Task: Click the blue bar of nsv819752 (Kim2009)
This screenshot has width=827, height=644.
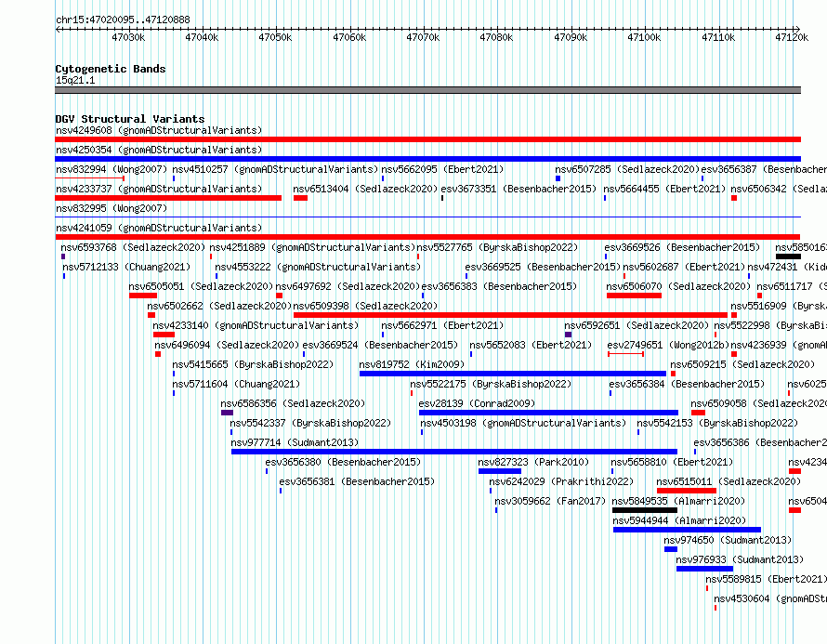Action: coord(513,374)
